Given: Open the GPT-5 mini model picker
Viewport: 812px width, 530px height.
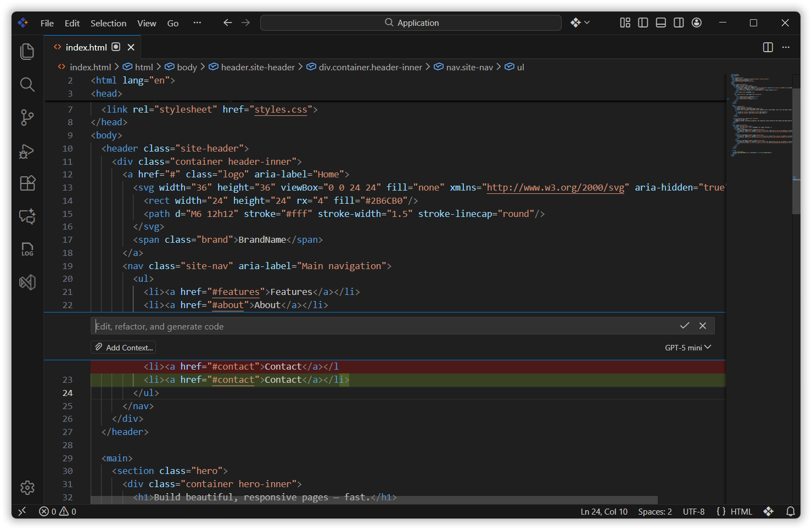Looking at the screenshot, I should 687,347.
